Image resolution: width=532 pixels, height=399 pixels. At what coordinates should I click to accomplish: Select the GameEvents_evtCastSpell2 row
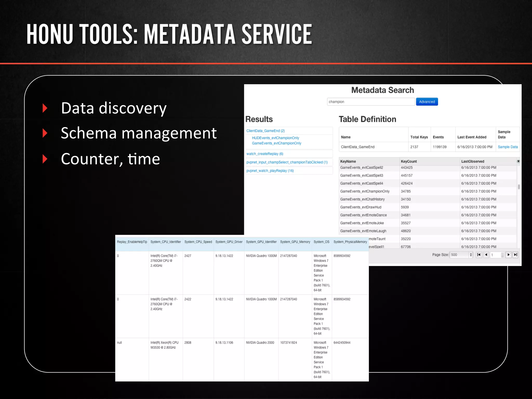[428, 168]
